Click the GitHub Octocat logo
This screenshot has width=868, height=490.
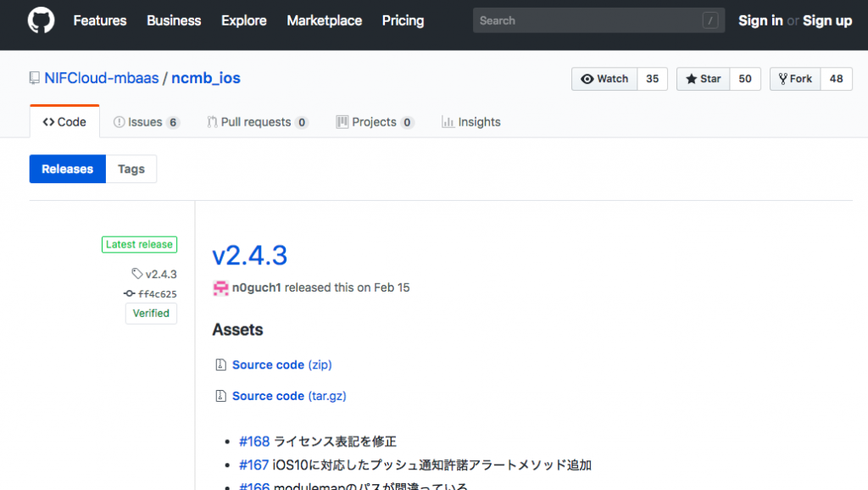coord(40,20)
